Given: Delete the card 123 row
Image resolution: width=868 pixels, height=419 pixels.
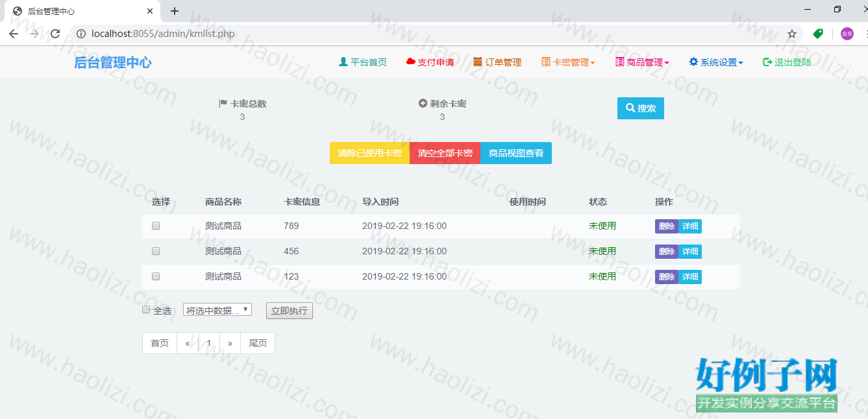Looking at the screenshot, I should 667,277.
